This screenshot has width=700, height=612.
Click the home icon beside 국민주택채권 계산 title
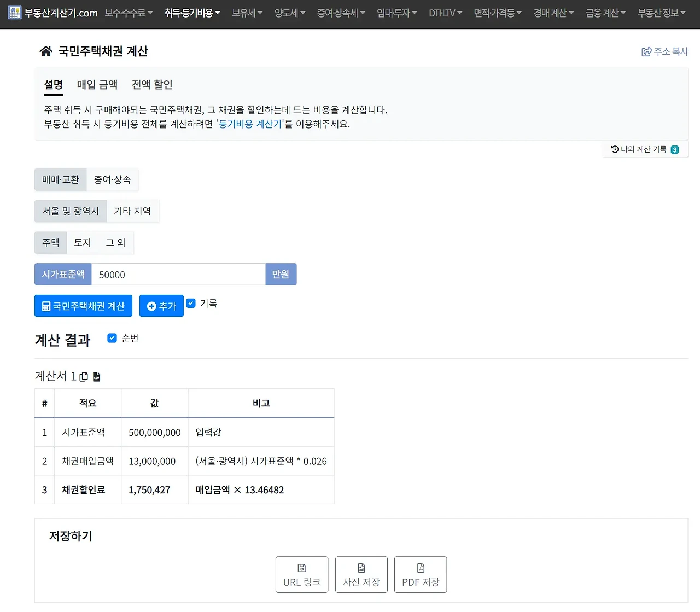click(x=46, y=51)
